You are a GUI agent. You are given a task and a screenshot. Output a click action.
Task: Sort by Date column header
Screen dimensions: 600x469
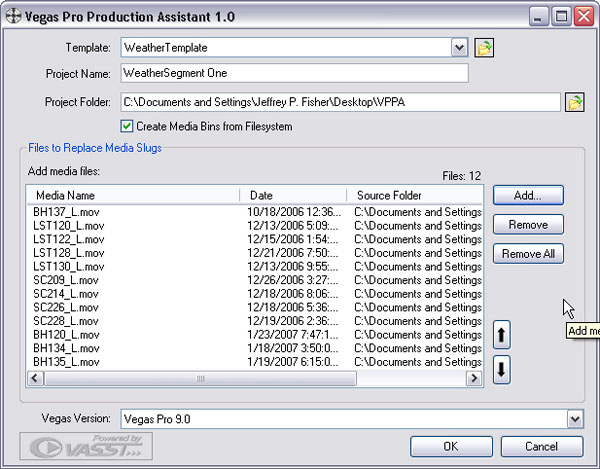pyautogui.click(x=293, y=195)
